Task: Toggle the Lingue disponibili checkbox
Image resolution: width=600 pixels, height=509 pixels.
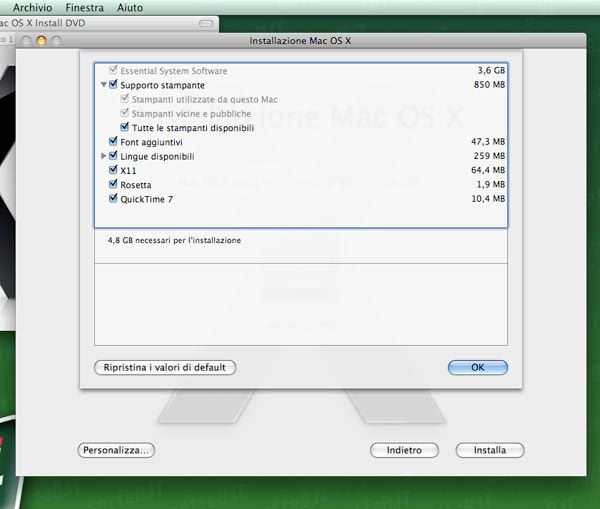Action: 113,156
